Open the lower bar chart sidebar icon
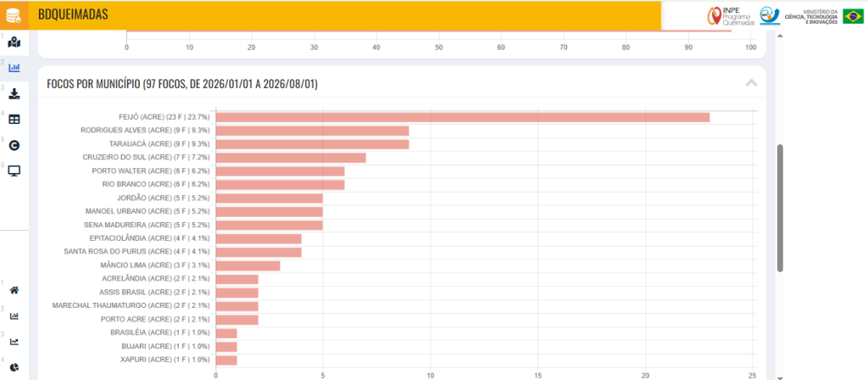The width and height of the screenshot is (868, 380). tap(14, 316)
